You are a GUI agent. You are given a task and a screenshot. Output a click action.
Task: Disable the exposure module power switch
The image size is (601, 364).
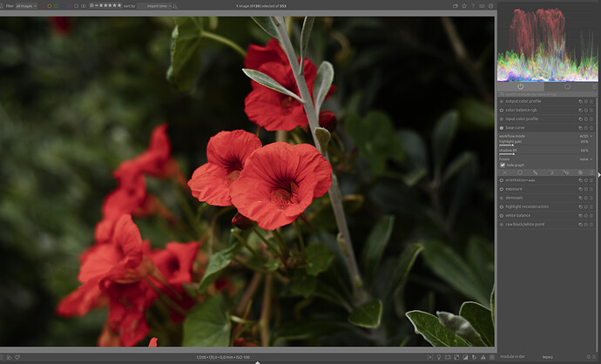(502, 189)
